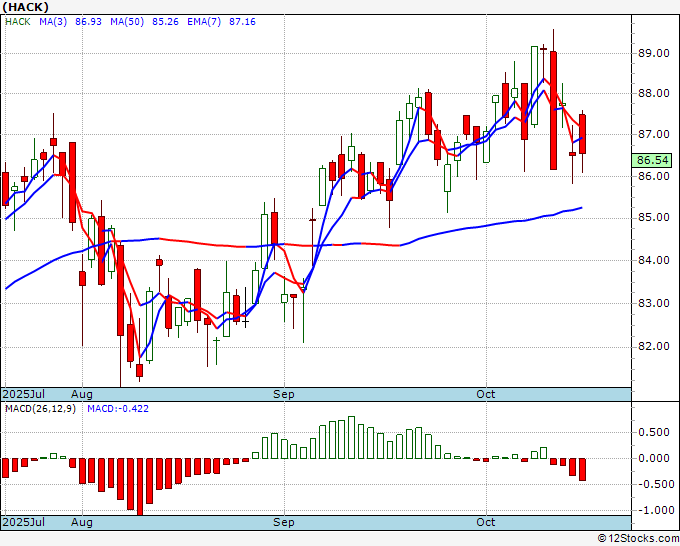Click the 89.00 price axis label
The image size is (680, 546).
coord(653,53)
